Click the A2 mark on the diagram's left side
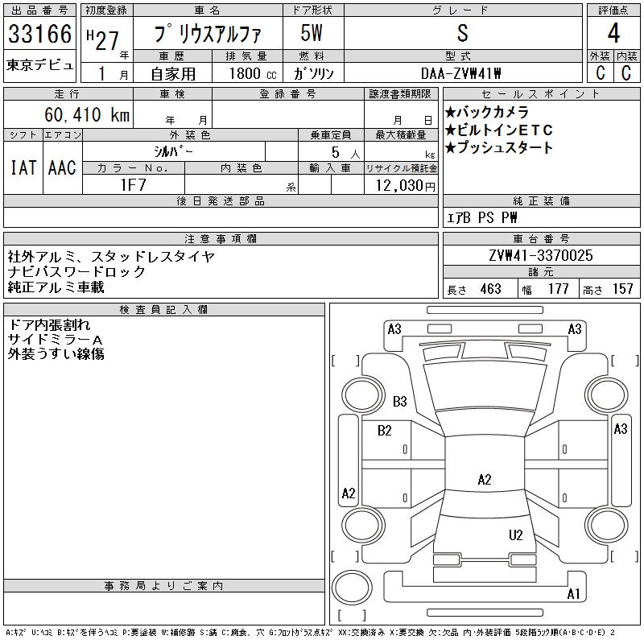 coord(348,493)
